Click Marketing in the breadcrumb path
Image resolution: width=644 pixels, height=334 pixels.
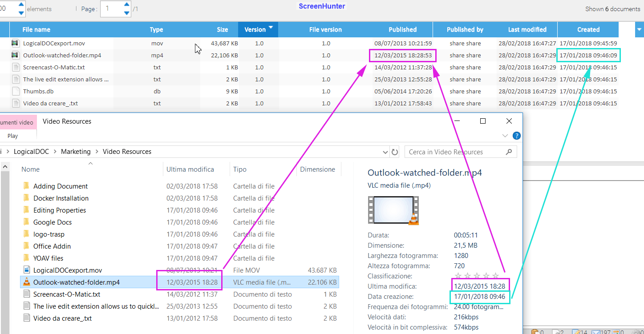76,152
